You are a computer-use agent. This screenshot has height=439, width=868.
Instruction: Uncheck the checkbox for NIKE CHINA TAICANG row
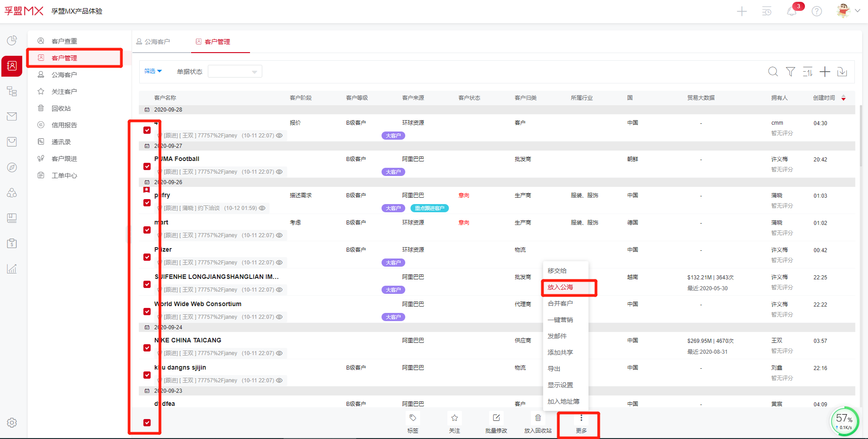(147, 348)
